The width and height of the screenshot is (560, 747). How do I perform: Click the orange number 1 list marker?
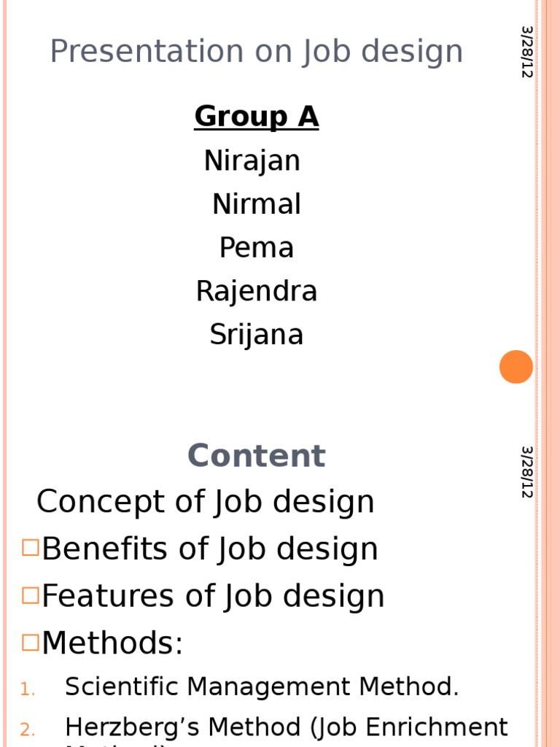pyautogui.click(x=27, y=689)
